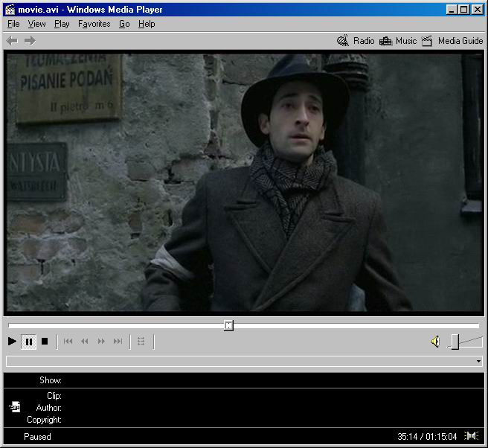This screenshot has width=488, height=448.
Task: Open the Play menu
Action: (x=62, y=24)
